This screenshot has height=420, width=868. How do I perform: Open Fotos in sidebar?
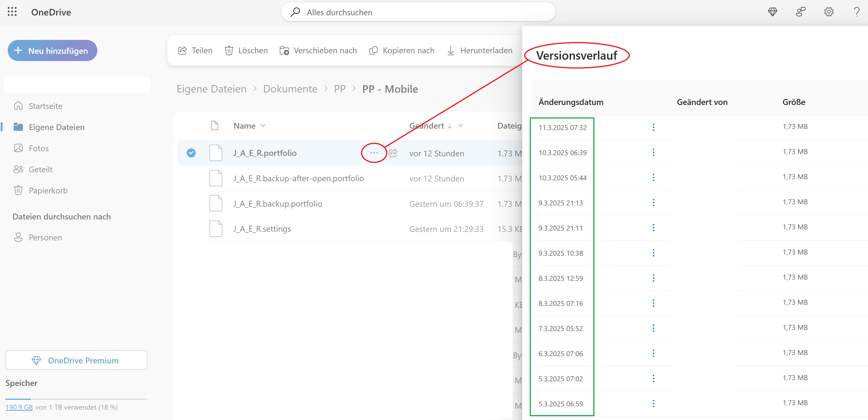(x=31, y=148)
